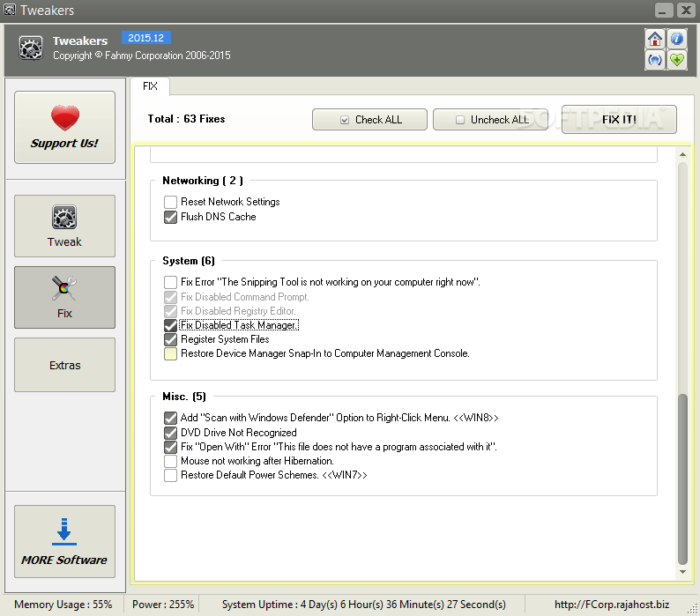The height and width of the screenshot is (616, 700).
Task: Click the title bar app icon
Action: point(10,10)
